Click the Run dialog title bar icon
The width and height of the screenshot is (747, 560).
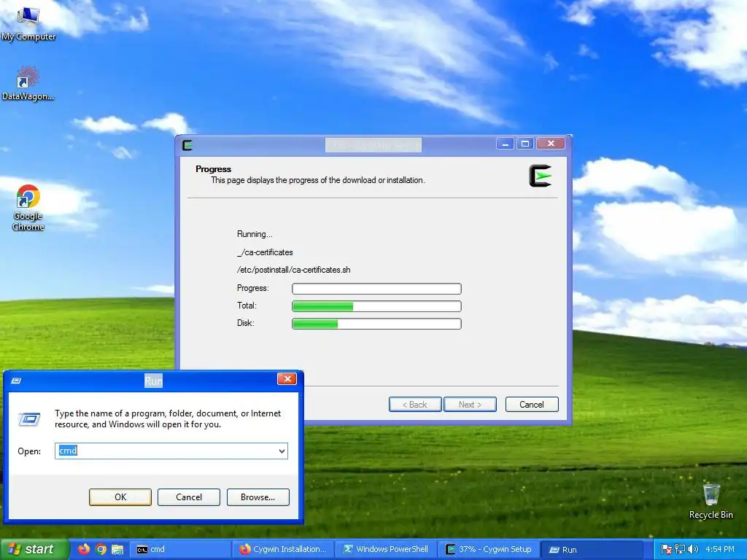(x=16, y=381)
